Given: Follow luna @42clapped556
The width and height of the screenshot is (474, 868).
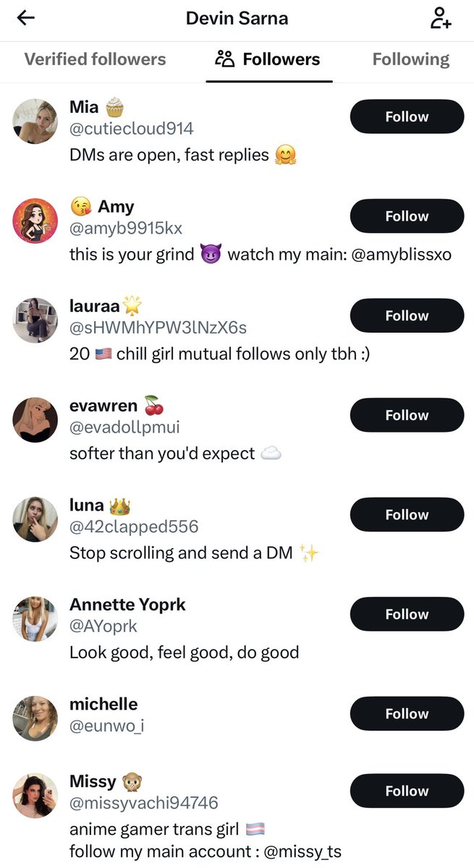Looking at the screenshot, I should (x=407, y=514).
